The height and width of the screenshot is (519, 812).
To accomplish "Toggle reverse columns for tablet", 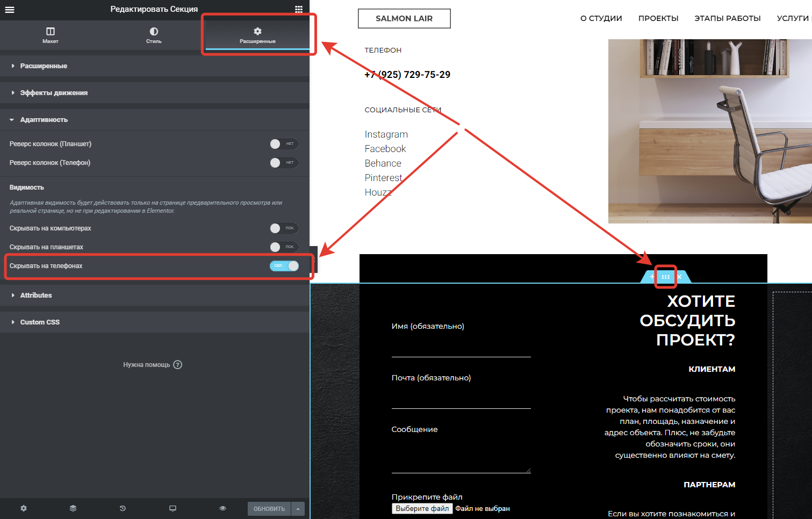I will click(x=284, y=144).
